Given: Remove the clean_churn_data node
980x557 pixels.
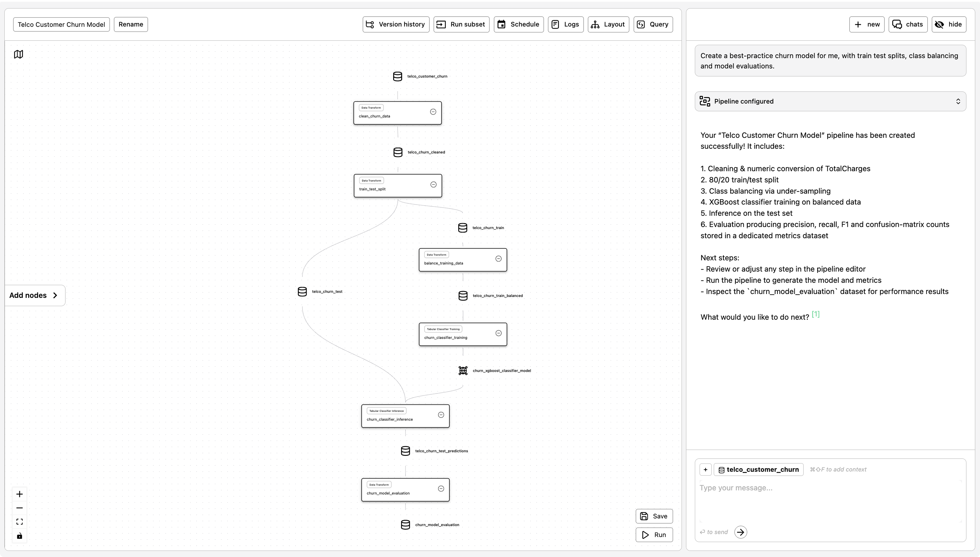Looking at the screenshot, I should click(x=433, y=111).
